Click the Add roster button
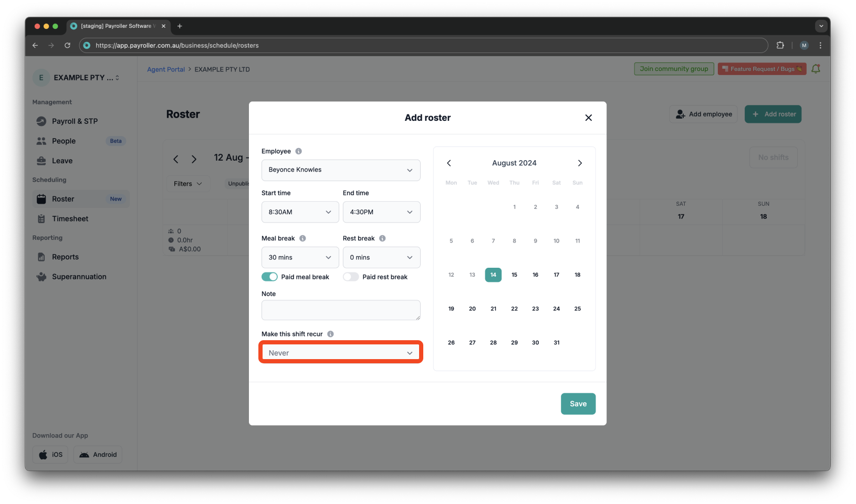 (773, 114)
